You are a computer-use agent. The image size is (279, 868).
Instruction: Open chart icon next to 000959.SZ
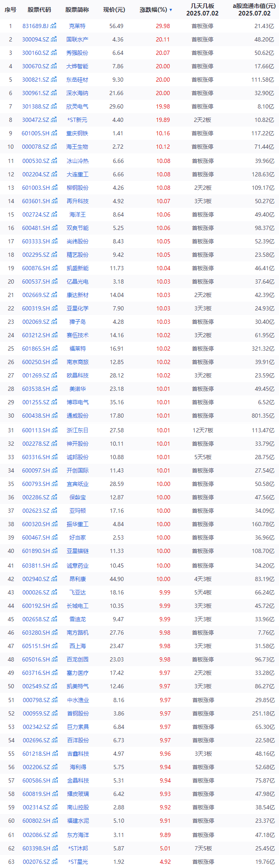coord(54,713)
